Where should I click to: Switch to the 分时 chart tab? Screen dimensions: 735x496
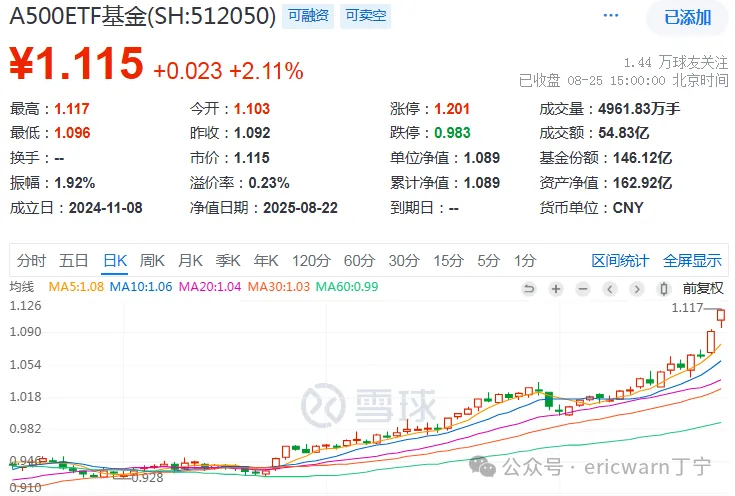[x=31, y=260]
